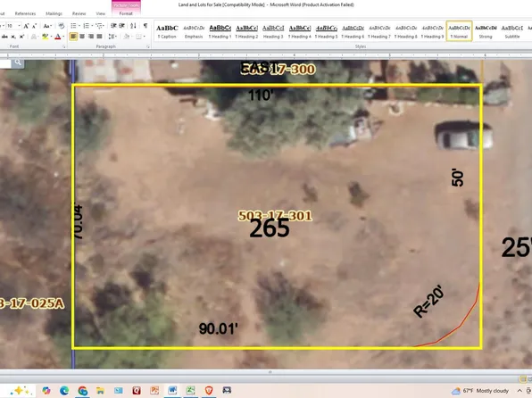This screenshot has width=532, height=398.
Task: Click the Line Spacing icon
Action: (x=112, y=37)
